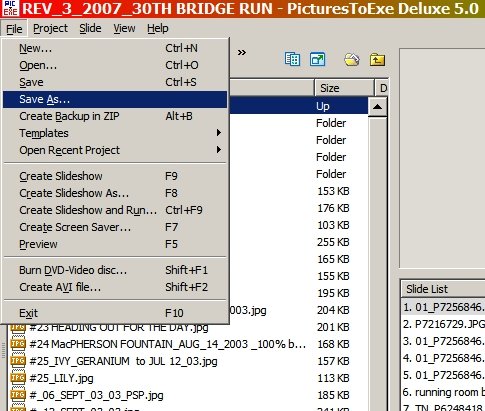Open the Slide menu
The image size is (485, 411).
click(90, 29)
